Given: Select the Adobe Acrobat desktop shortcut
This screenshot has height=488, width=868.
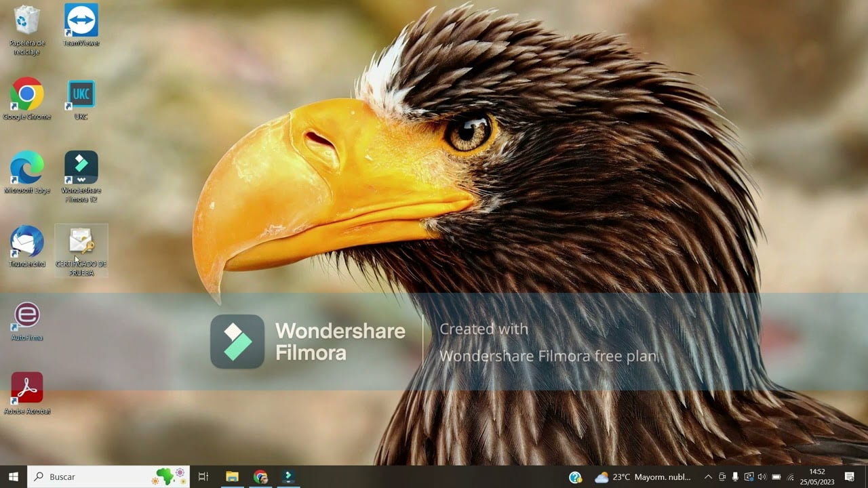Looking at the screenshot, I should point(27,393).
